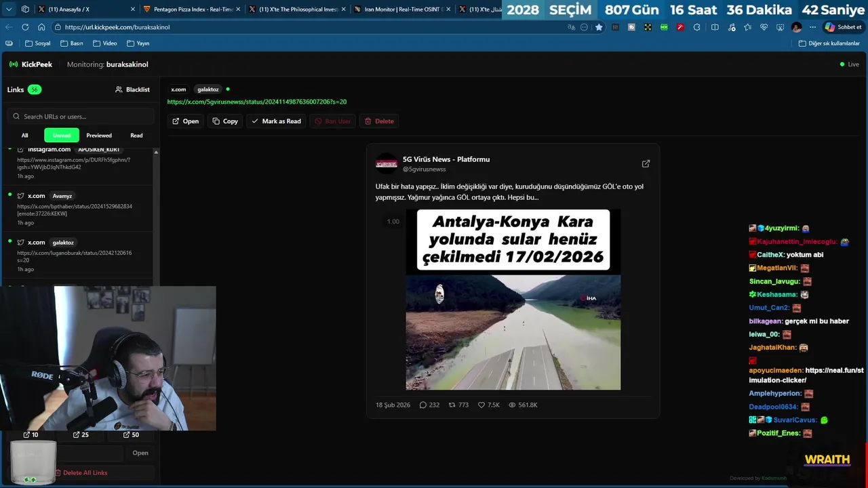The image size is (868, 488).
Task: Click the neal.fun link in chat
Action: pyautogui.click(x=806, y=375)
